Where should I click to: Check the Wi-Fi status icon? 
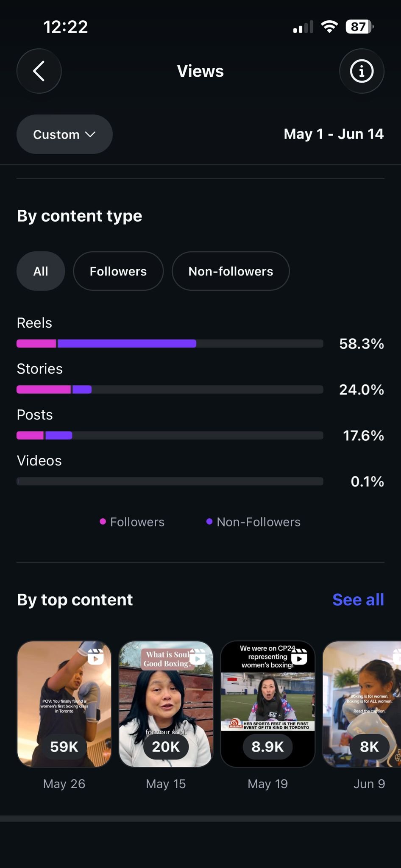coord(329,27)
